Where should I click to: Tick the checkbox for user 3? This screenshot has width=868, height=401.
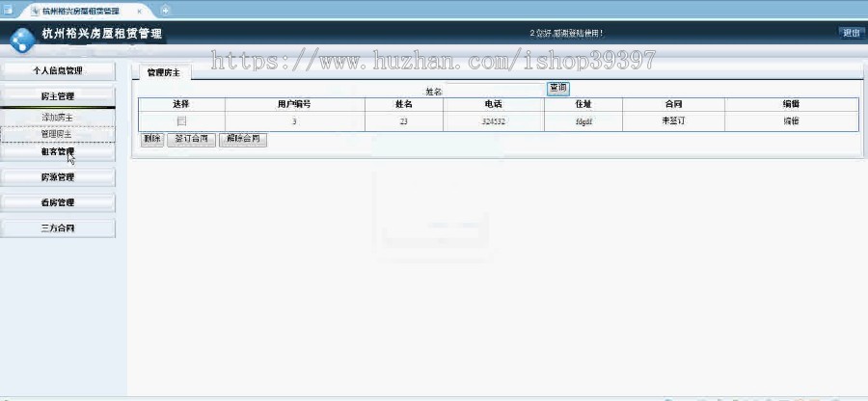point(181,121)
